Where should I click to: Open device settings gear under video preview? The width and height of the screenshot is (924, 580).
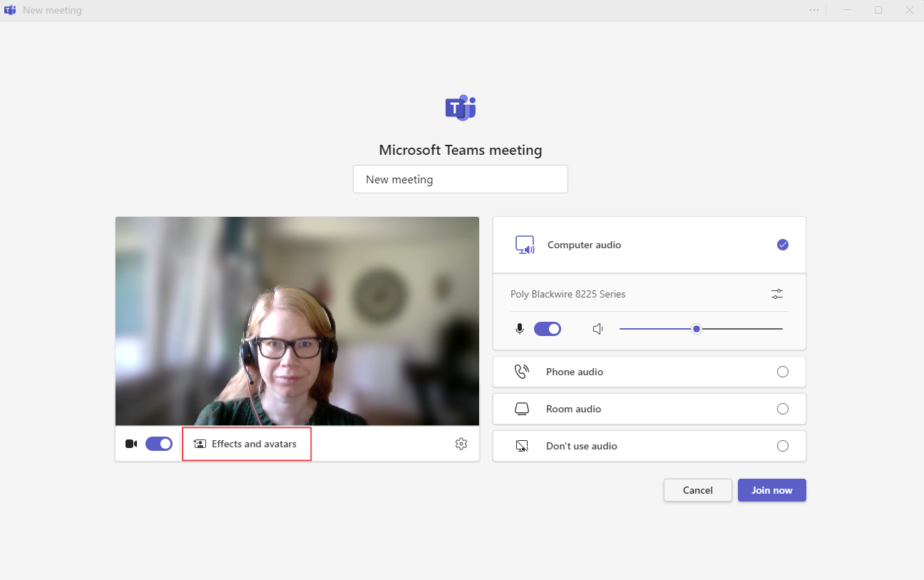coord(461,444)
